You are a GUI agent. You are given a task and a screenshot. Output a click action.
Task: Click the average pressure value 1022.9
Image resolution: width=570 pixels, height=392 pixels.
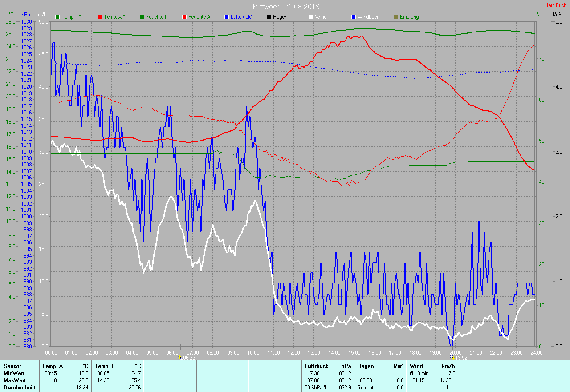[343, 388]
